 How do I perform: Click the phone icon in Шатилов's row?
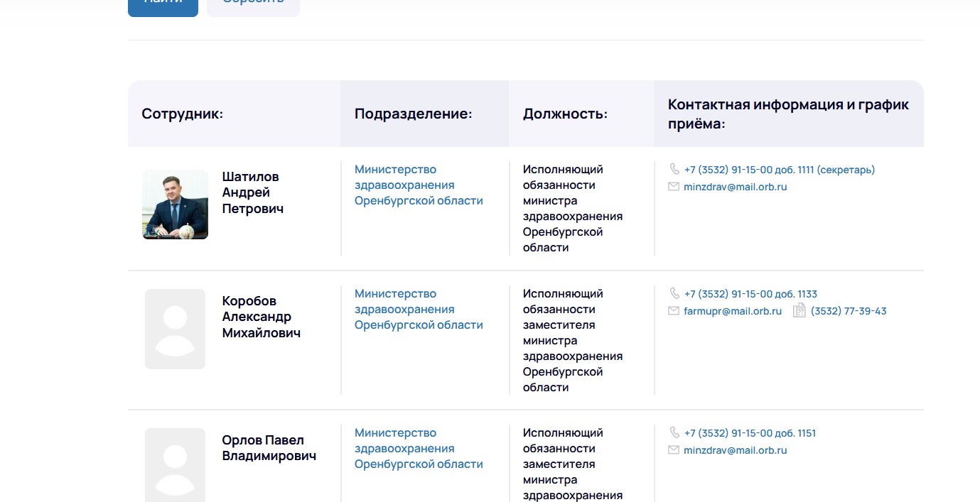(x=674, y=170)
